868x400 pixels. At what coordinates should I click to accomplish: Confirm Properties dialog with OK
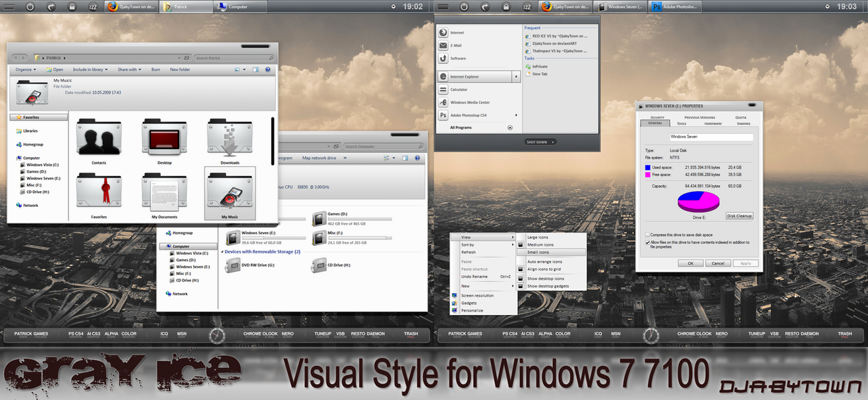click(690, 263)
